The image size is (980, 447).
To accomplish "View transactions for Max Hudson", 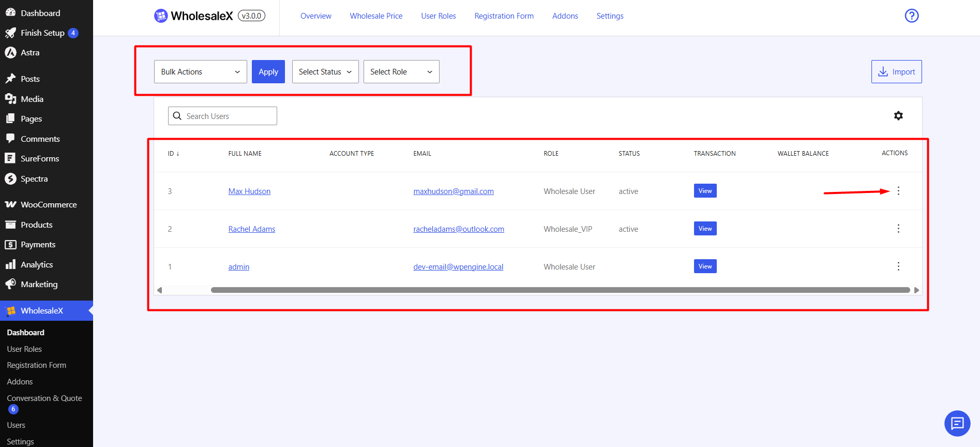I will pyautogui.click(x=705, y=191).
